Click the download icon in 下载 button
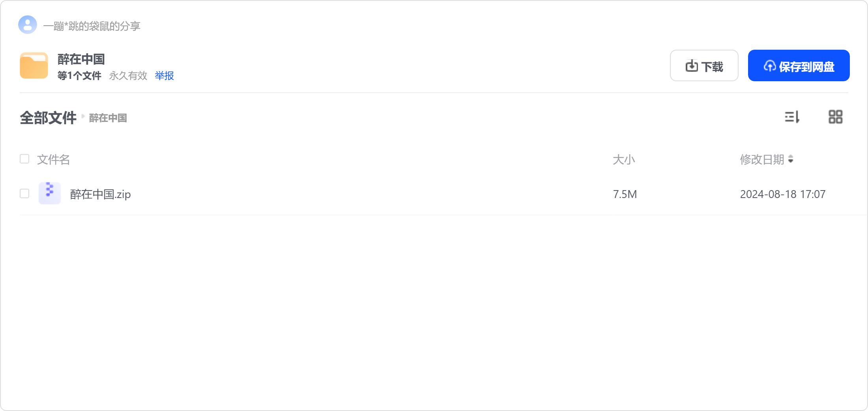This screenshot has height=411, width=868. pos(692,66)
